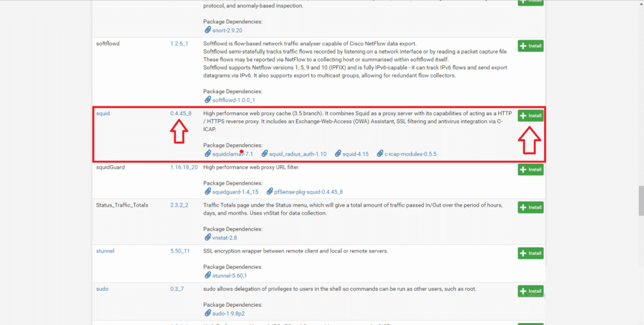Click paperclip icon next to softflowd-1.0.0_1
The height and width of the screenshot is (325, 644).
click(x=208, y=100)
